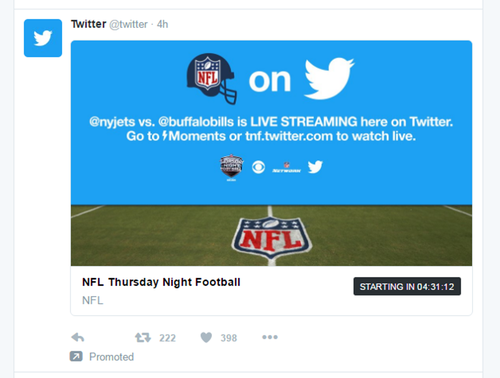
Task: Click the 222 retweet count
Action: click(167, 338)
